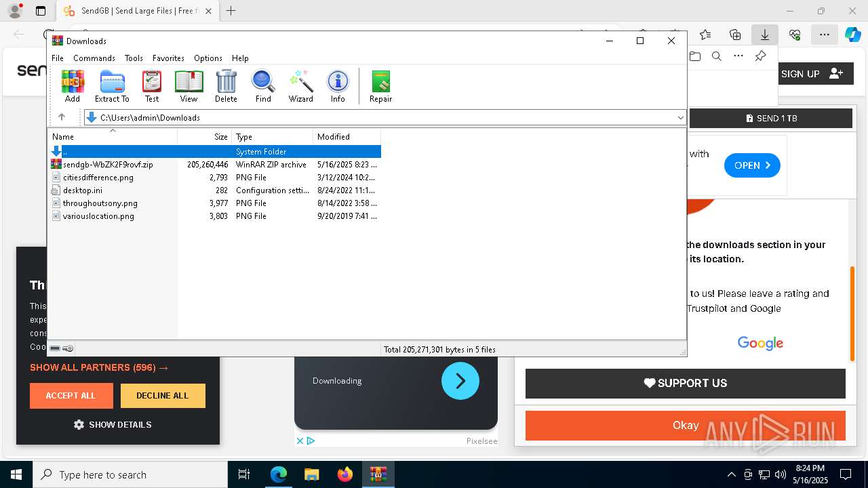Open Microsoft Edge from the taskbar
The width and height of the screenshot is (868, 488).
279,474
